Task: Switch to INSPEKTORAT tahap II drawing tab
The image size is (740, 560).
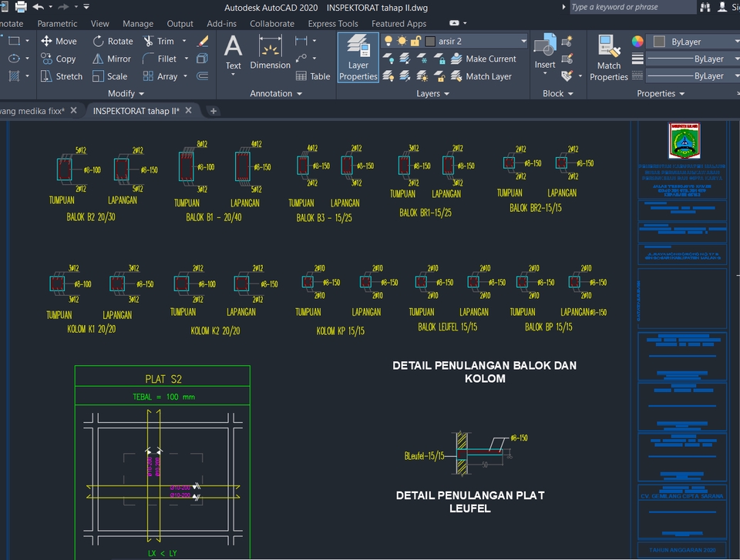Action: pos(136,111)
